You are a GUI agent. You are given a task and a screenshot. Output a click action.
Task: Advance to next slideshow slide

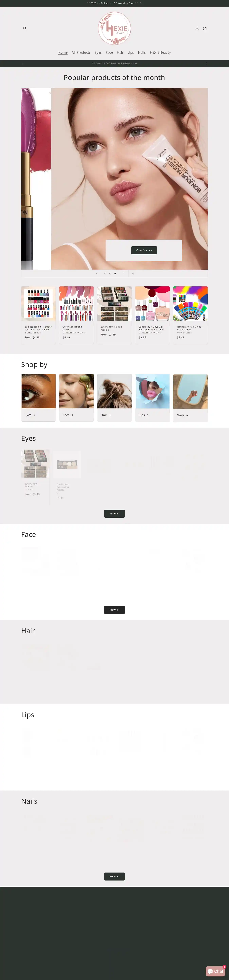[x=124, y=274]
